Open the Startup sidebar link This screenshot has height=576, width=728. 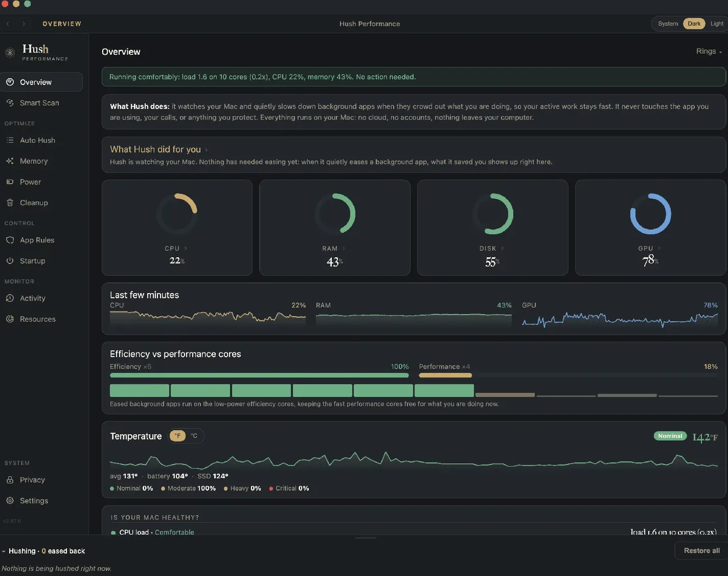coord(41,261)
